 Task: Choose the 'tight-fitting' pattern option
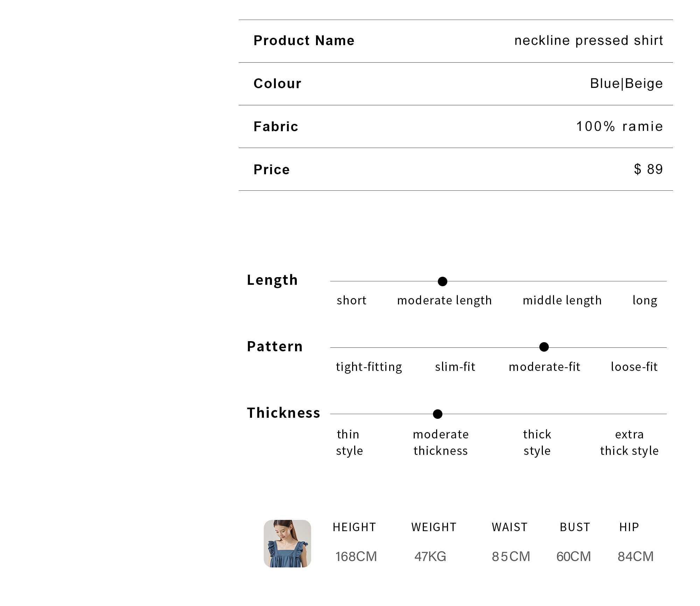pyautogui.click(x=369, y=367)
